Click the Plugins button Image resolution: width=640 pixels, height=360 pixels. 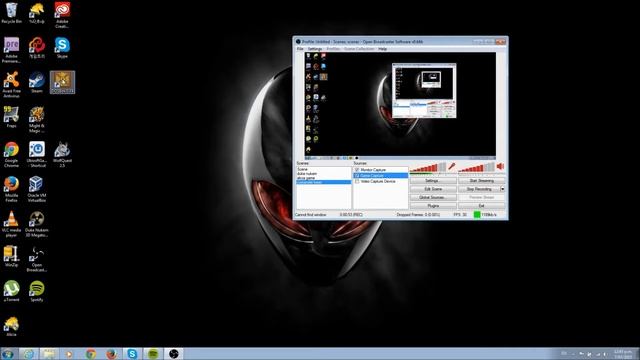click(x=433, y=206)
